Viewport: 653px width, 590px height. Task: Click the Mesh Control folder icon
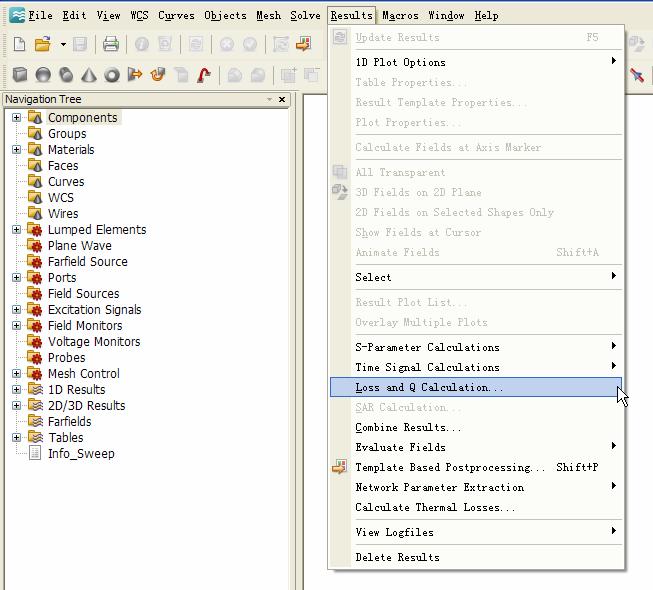pyautogui.click(x=35, y=373)
